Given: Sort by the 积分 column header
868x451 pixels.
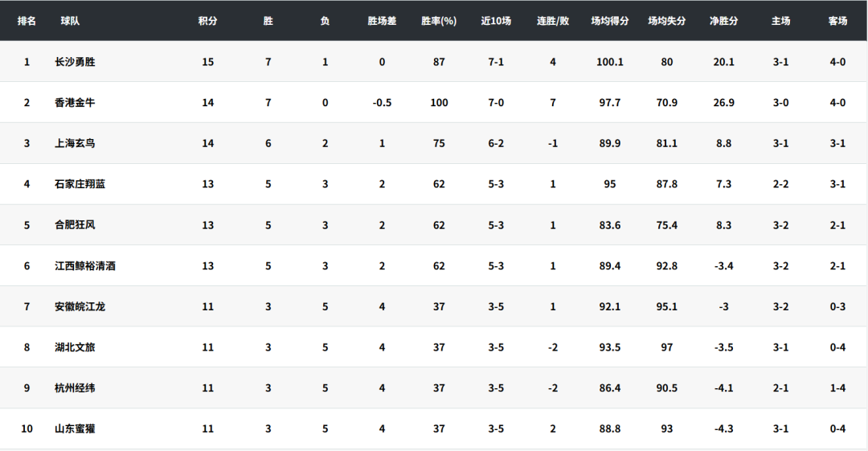Looking at the screenshot, I should point(207,21).
